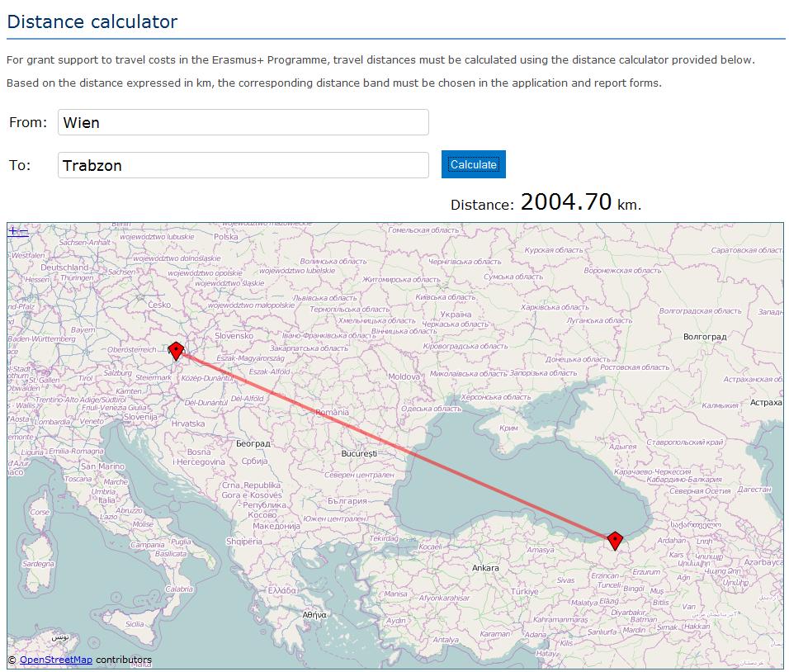The width and height of the screenshot is (789, 672).
Task: Click the Україна country label
Action: coord(456,314)
